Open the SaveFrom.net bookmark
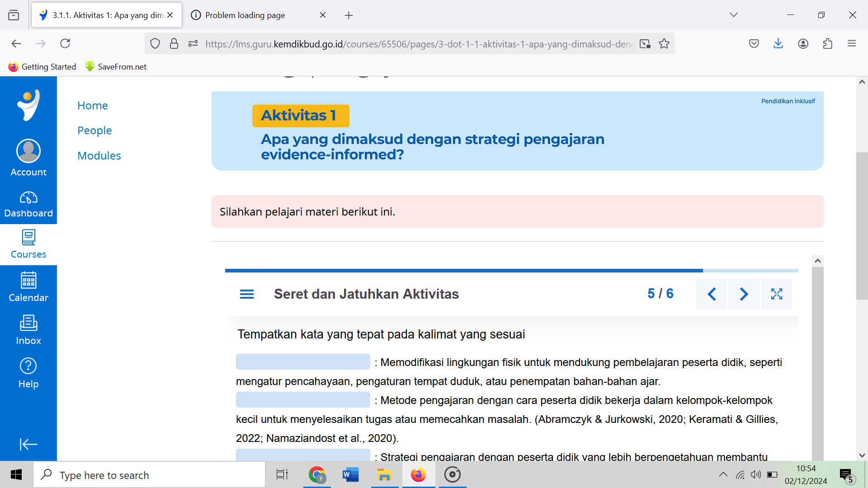868x488 pixels. (116, 66)
